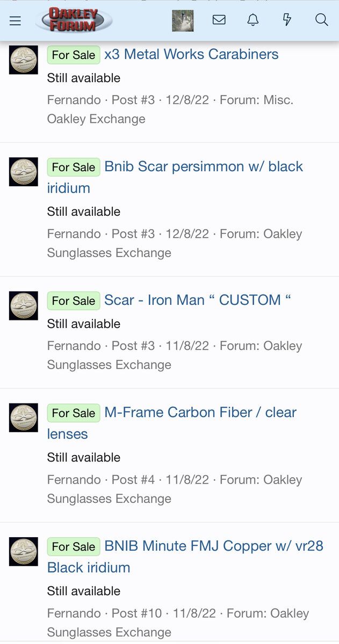Viewport: 339px width, 644px height.
Task: Click avatar beside Scar Iron Man post
Action: pos(24,306)
